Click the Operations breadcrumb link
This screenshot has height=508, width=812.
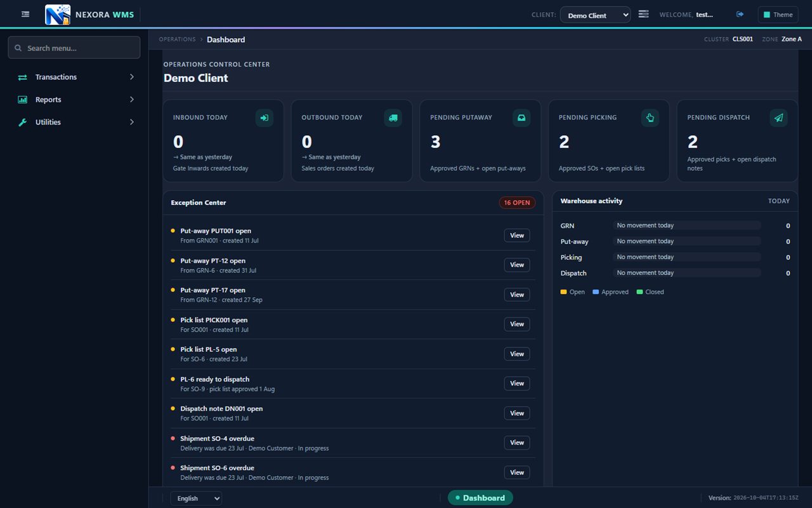[x=177, y=39]
